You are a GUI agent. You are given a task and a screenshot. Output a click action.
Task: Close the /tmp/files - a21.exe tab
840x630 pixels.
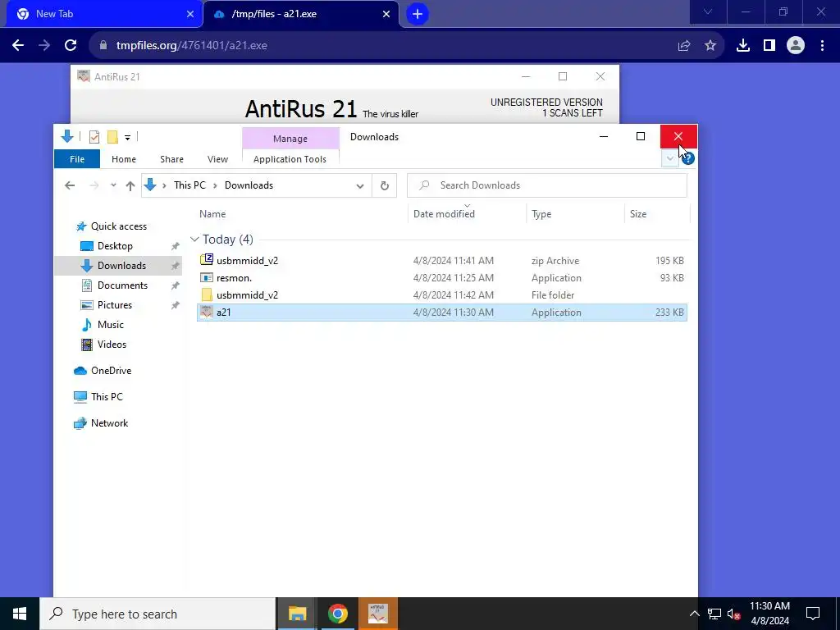386,15
